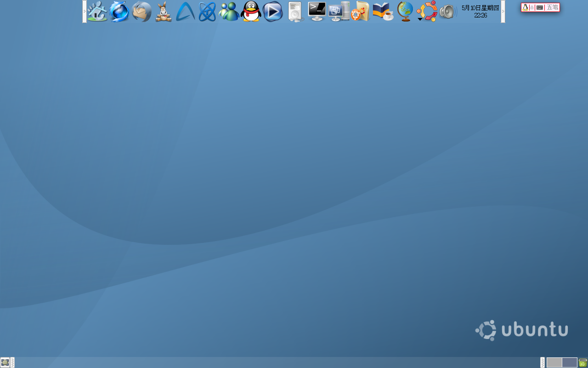The height and width of the screenshot is (368, 588).
Task: Open the Ubuntu logo main menu
Action: (427, 11)
